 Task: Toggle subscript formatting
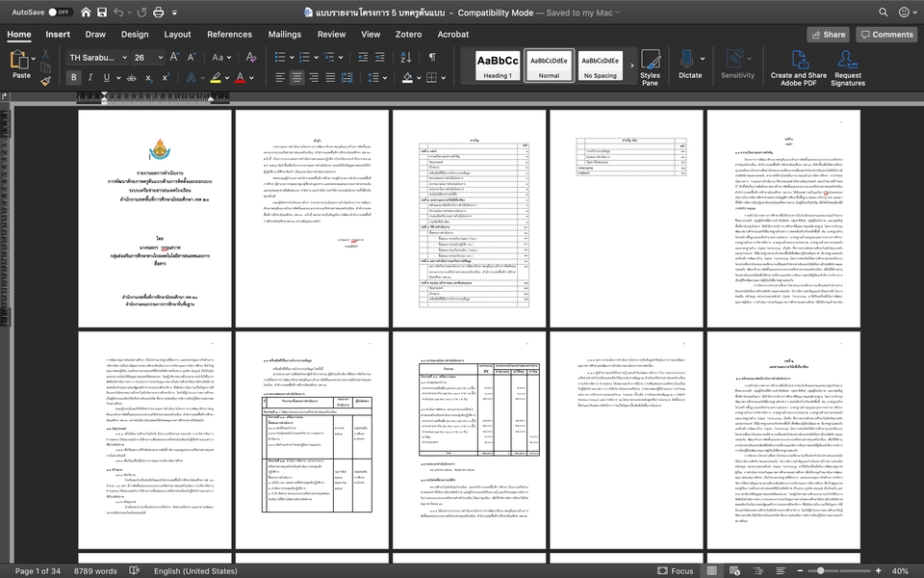(149, 77)
